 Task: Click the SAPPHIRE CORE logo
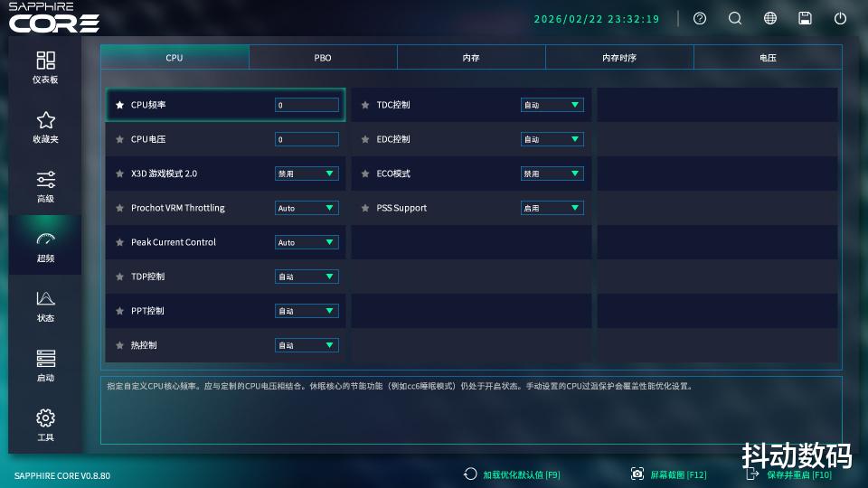(x=53, y=18)
